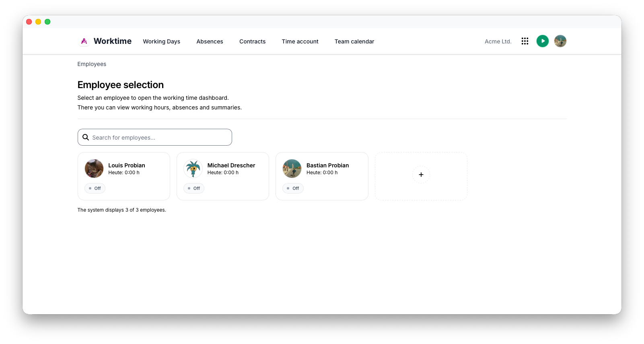Screen dimensions: 644x344
Task: Click Michael Drescher's avatar picture
Action: click(x=193, y=169)
